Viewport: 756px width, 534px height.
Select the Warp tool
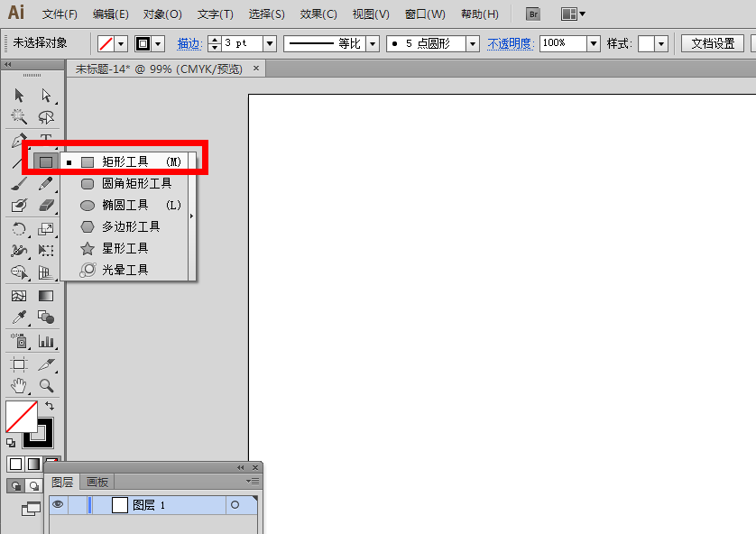tap(19, 251)
